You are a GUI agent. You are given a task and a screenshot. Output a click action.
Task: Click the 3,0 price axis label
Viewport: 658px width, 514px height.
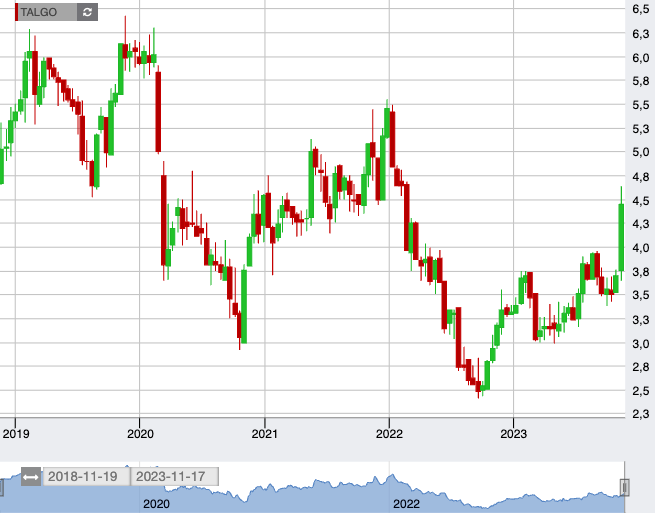click(x=641, y=344)
